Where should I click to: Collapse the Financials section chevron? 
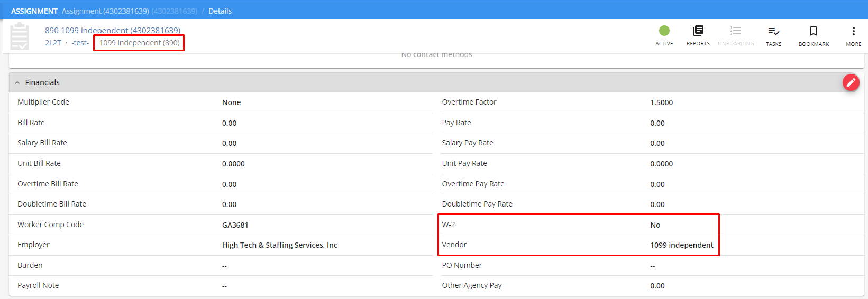tap(17, 82)
